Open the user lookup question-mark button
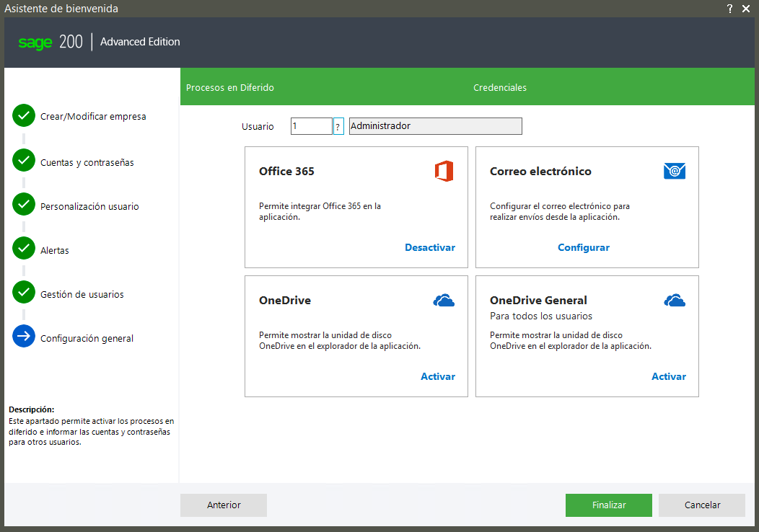The width and height of the screenshot is (759, 532). 338,126
